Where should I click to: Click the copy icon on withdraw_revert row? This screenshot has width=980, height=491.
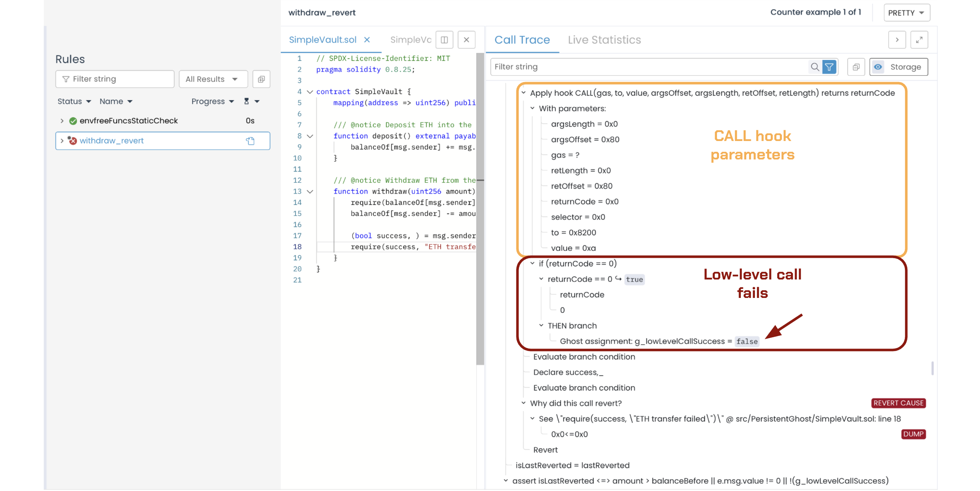[250, 141]
